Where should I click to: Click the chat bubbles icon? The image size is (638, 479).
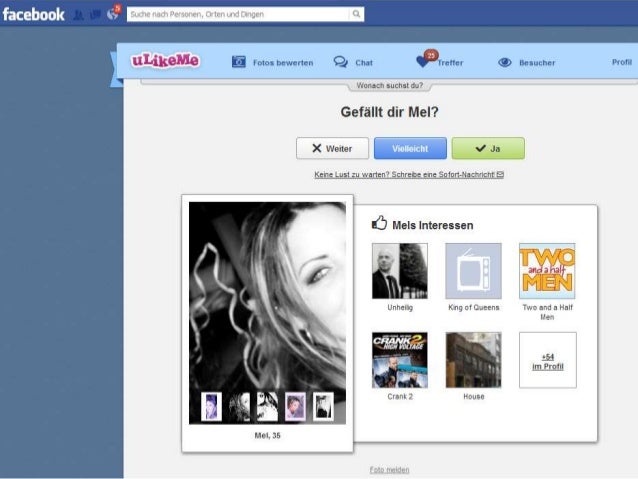tap(341, 62)
